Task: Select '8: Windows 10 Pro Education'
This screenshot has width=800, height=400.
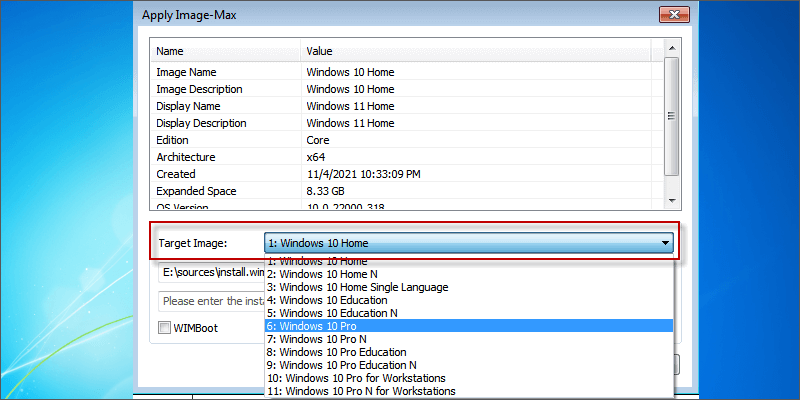Action: [x=469, y=352]
